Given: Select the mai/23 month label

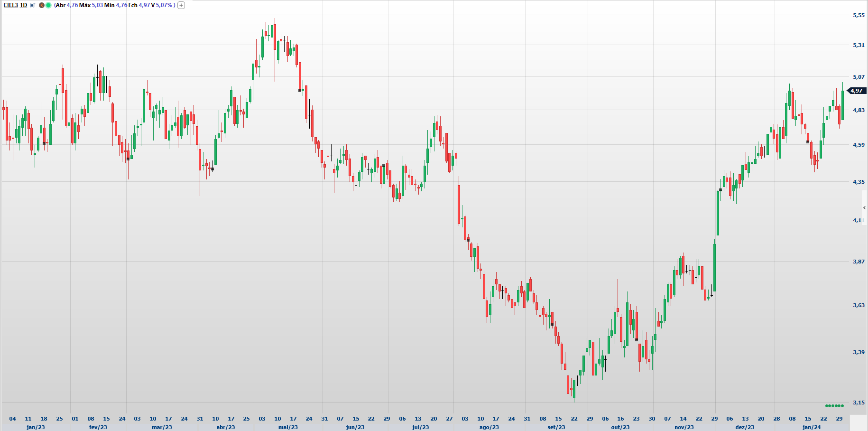Looking at the screenshot, I should (288, 427).
